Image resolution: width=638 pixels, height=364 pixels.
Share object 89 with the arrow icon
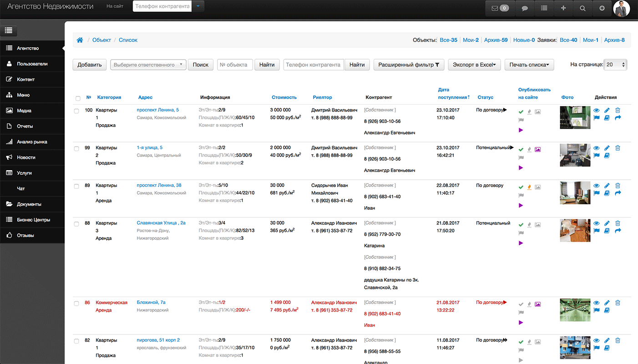pos(618,193)
